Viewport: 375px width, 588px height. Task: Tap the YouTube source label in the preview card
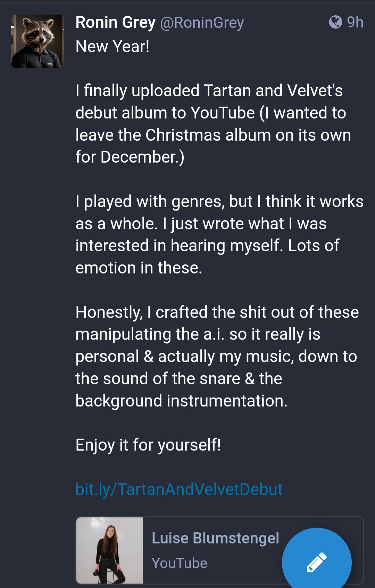click(179, 563)
